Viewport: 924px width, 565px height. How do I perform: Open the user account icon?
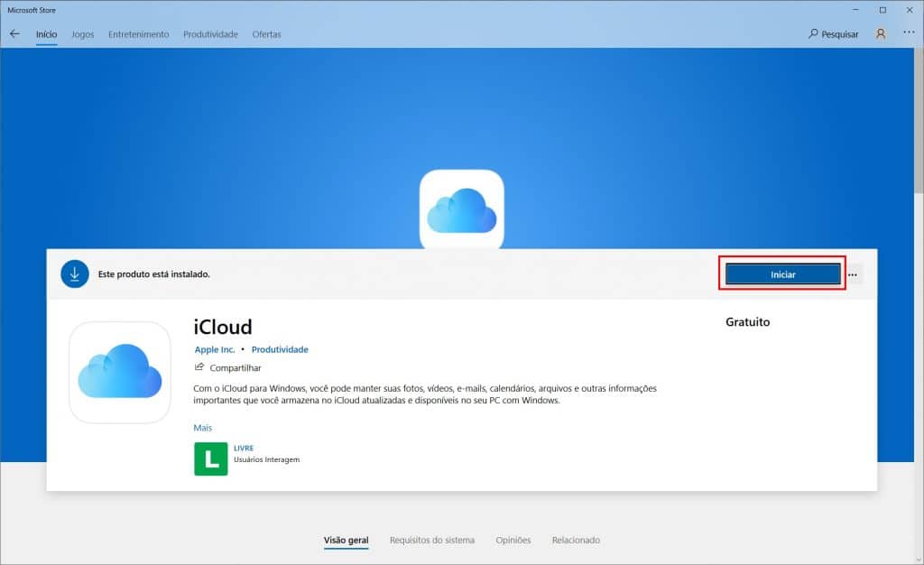pyautogui.click(x=881, y=34)
